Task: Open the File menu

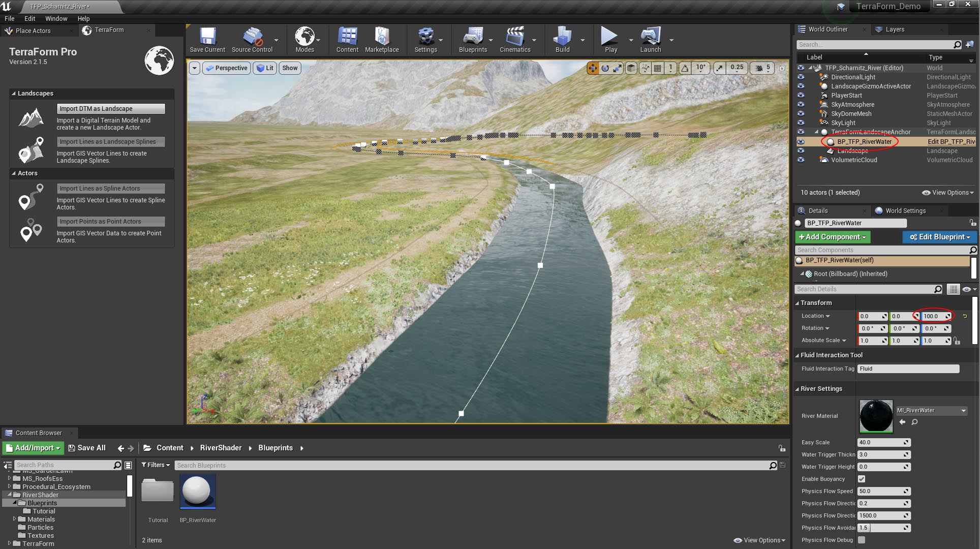Action: pyautogui.click(x=9, y=18)
